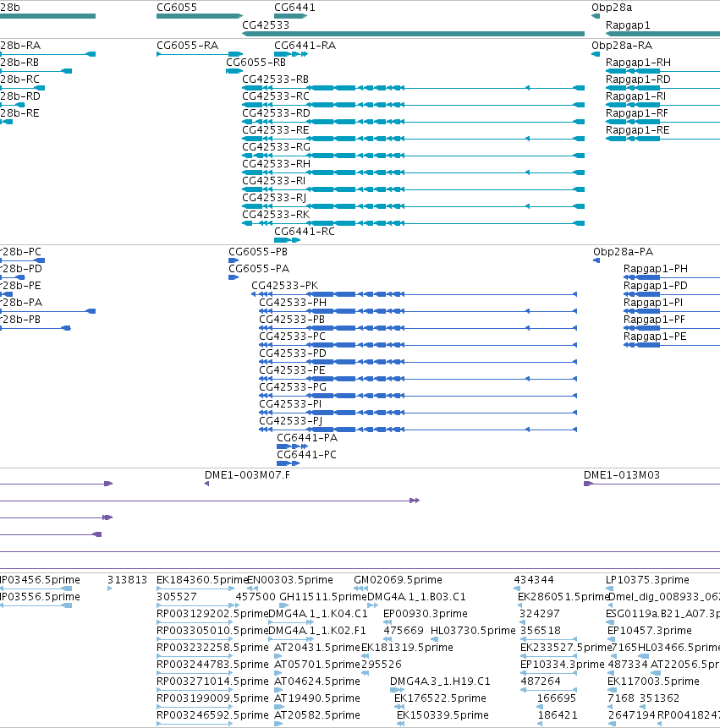Click the Obp28a gene label
This screenshot has width=720, height=728.
(x=612, y=8)
